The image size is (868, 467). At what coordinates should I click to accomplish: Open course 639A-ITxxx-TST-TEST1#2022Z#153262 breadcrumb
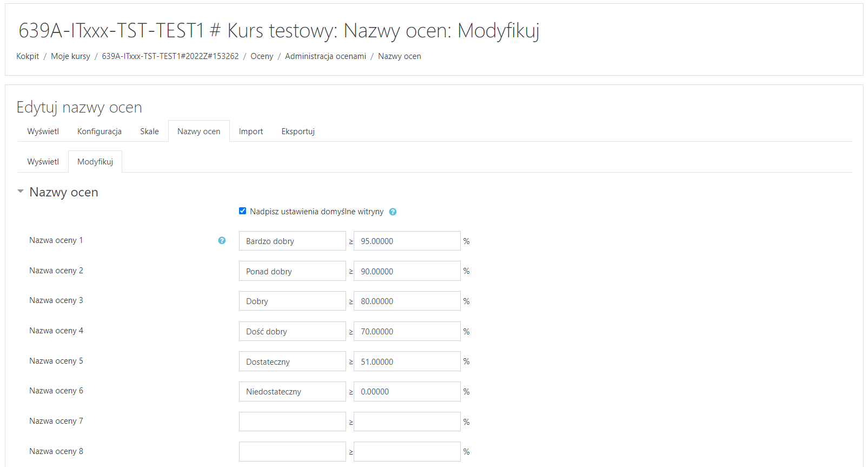click(170, 56)
